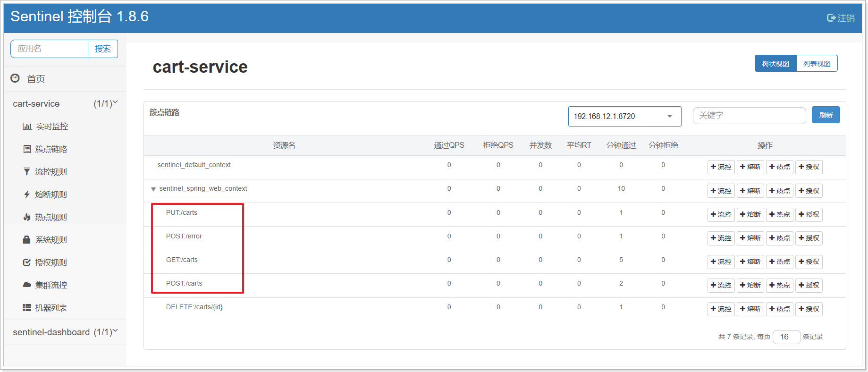Open 热点规则 flame icon in sidebar
Image resolution: width=868 pixels, height=372 pixels.
click(27, 217)
